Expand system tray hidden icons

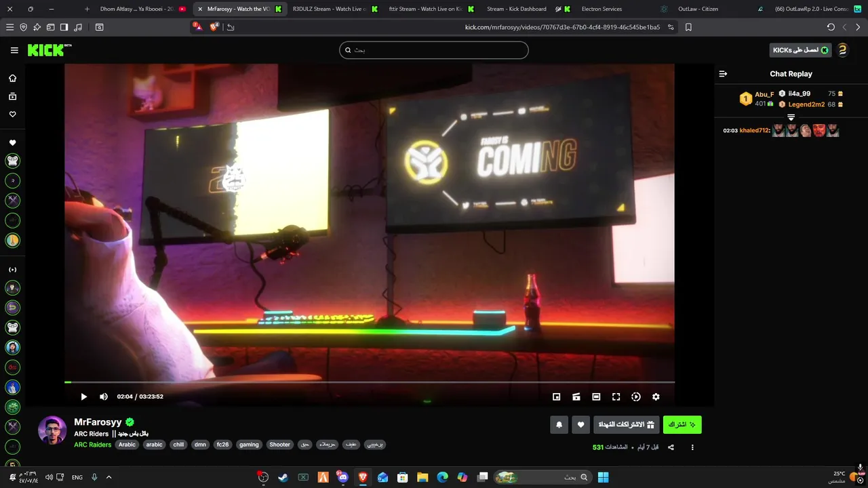pyautogui.click(x=109, y=477)
